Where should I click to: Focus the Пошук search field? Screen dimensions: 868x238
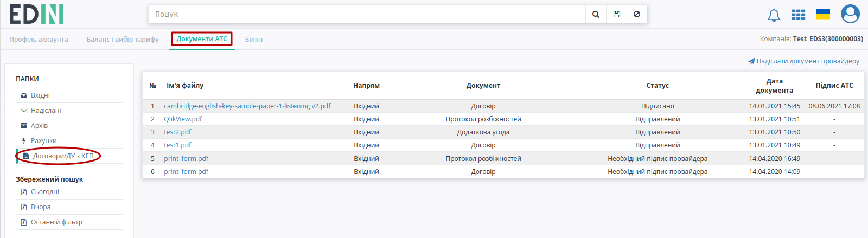[367, 14]
